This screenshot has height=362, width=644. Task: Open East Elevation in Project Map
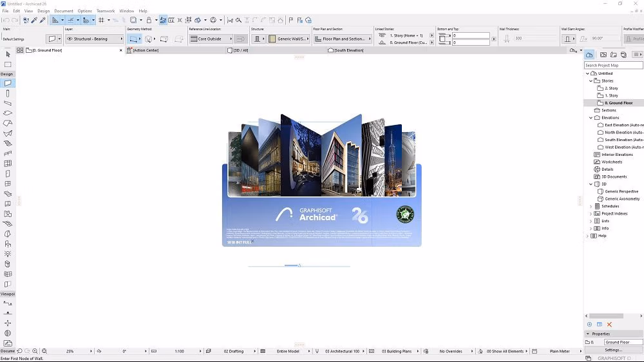click(x=624, y=126)
